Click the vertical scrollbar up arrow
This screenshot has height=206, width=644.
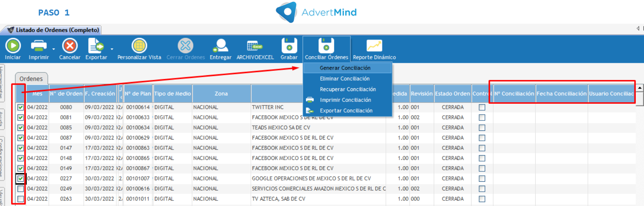640,88
